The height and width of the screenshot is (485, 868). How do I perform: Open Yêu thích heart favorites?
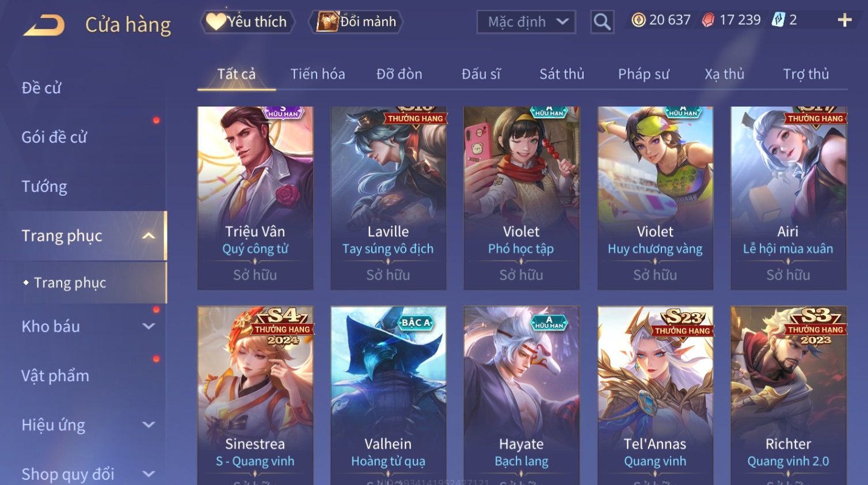point(248,22)
